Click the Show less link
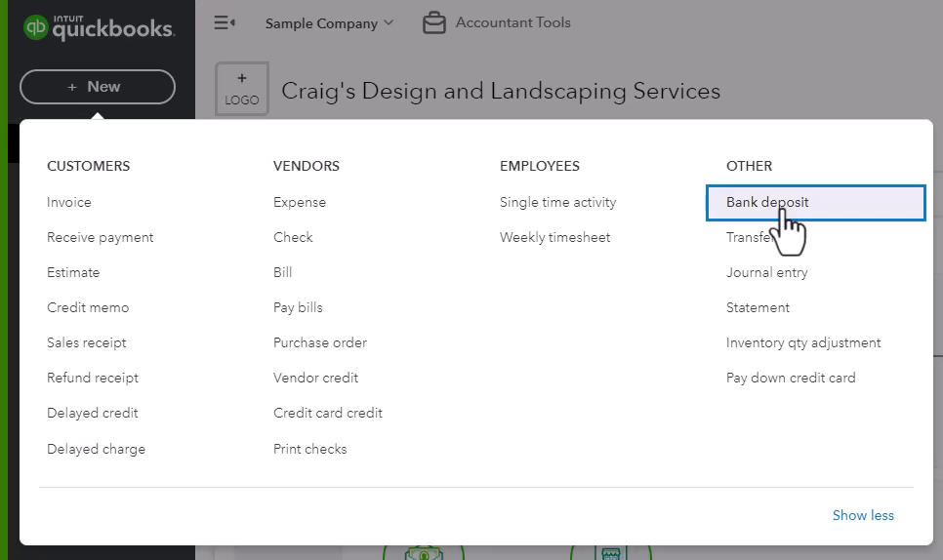 pyautogui.click(x=863, y=515)
